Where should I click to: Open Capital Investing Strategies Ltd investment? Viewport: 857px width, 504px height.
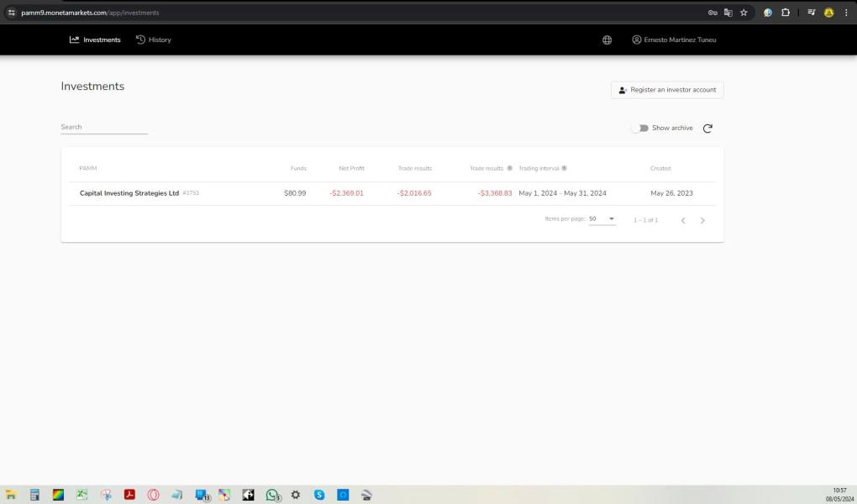tap(129, 193)
